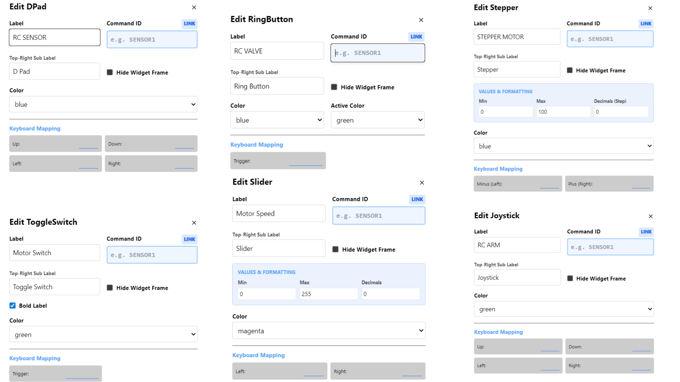Click the DPad Command ID field
The height and width of the screenshot is (382, 680).
tap(152, 39)
